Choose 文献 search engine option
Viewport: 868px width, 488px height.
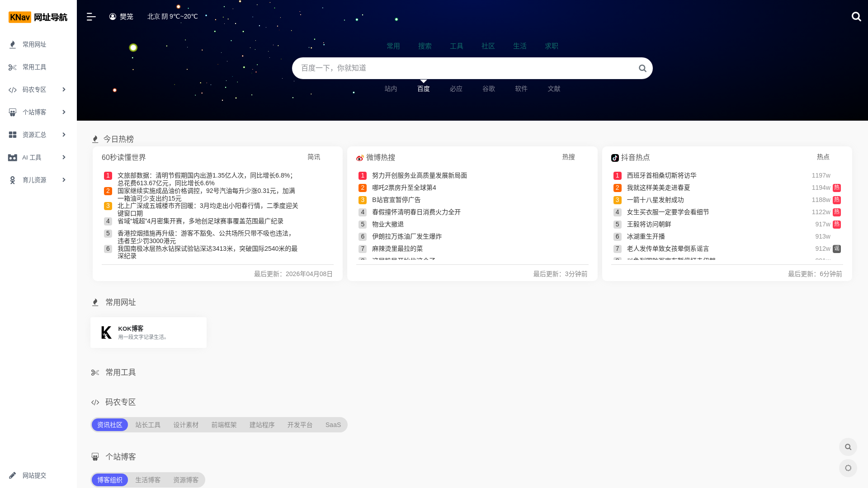[x=554, y=89]
